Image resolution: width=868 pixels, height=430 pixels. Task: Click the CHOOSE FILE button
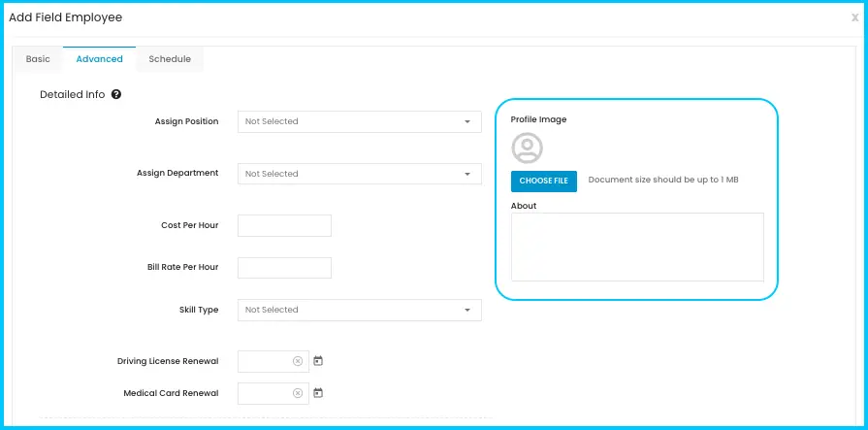point(544,182)
